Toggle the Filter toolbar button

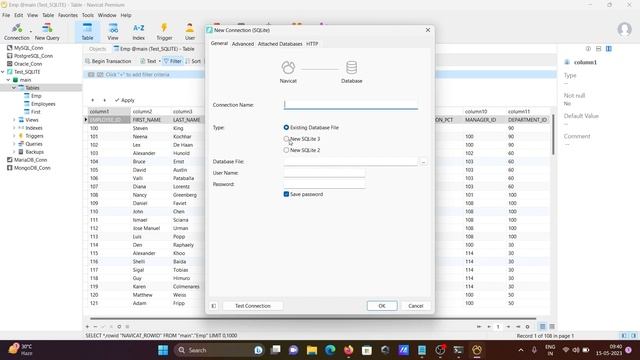tap(172, 61)
